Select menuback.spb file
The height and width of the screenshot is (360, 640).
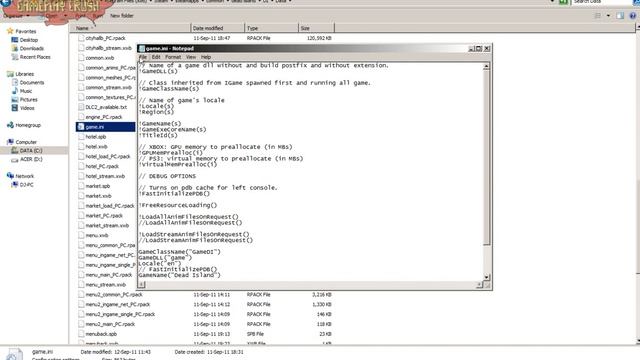[101, 334]
